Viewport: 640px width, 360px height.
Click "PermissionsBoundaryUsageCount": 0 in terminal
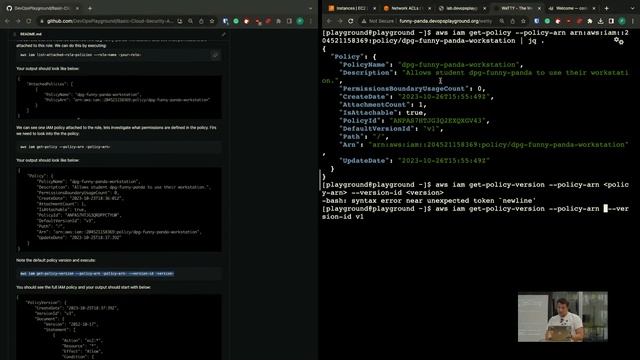413,89
